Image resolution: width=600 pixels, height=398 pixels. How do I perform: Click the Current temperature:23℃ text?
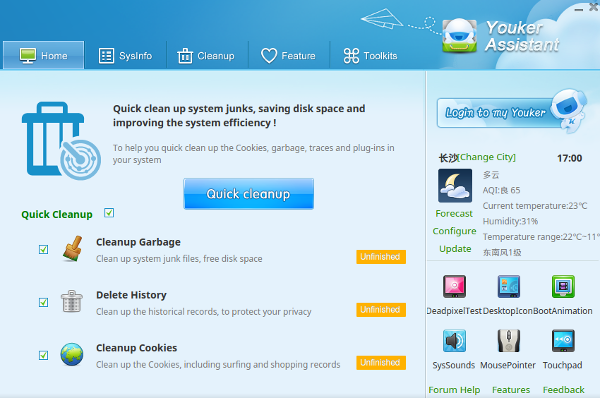pyautogui.click(x=535, y=206)
